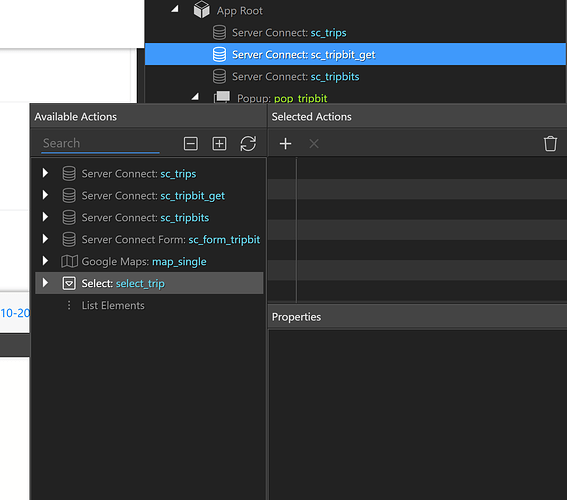Click the App Root cube icon
The width and height of the screenshot is (567, 500).
(201, 10)
